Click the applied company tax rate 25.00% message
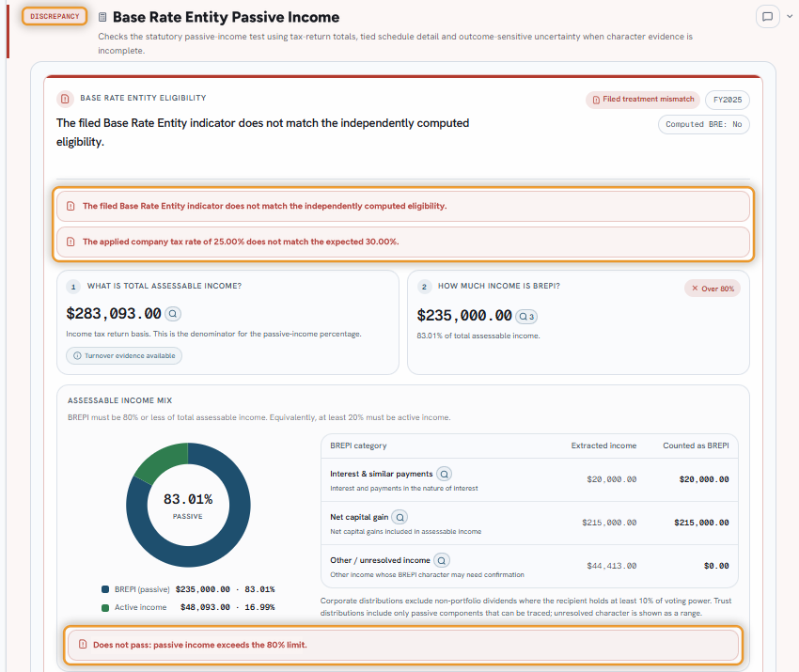 (241, 242)
